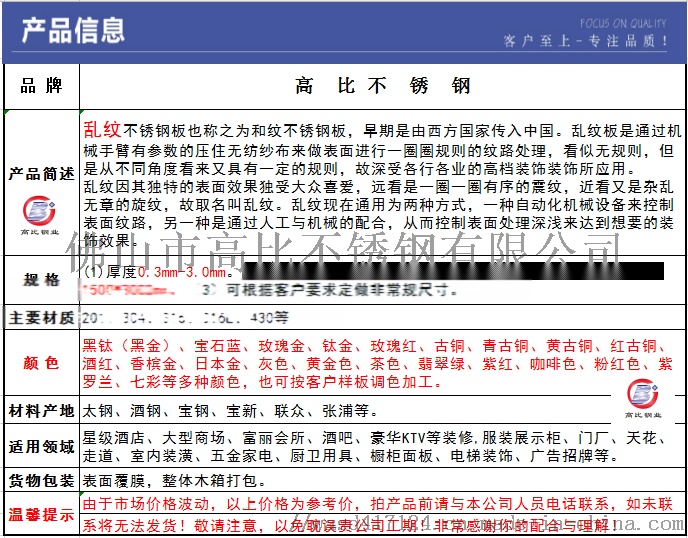Click the 广告招牌等 application text

pyautogui.click(x=570, y=456)
